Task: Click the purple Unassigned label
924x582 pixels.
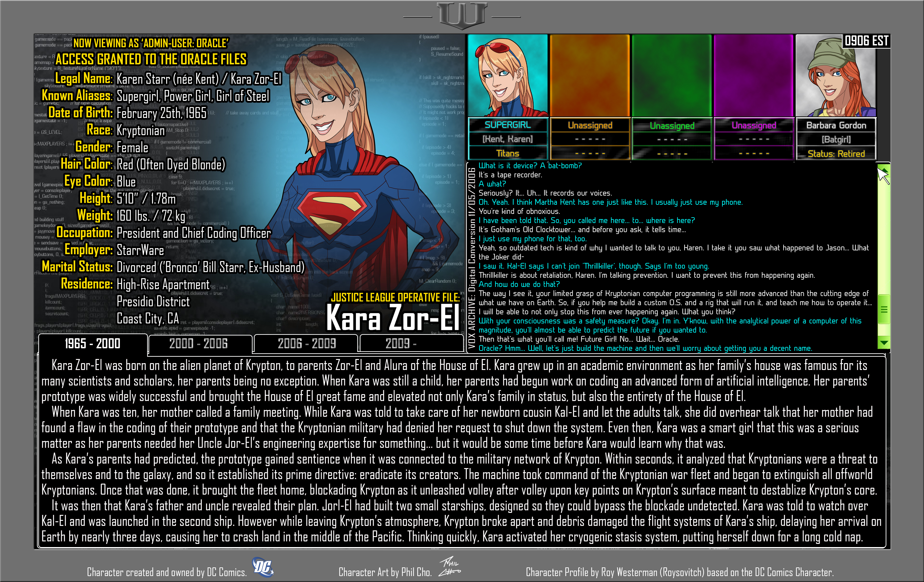Action: point(754,125)
